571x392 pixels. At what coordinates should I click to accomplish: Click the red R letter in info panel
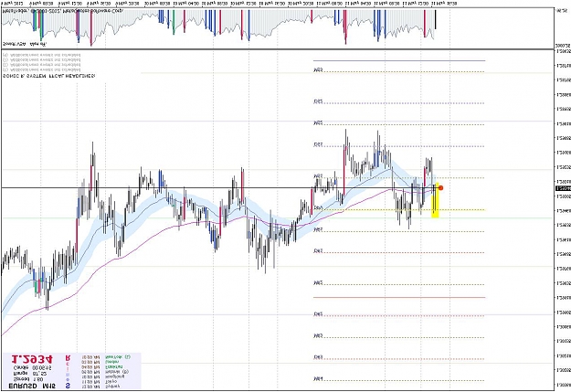(68, 358)
